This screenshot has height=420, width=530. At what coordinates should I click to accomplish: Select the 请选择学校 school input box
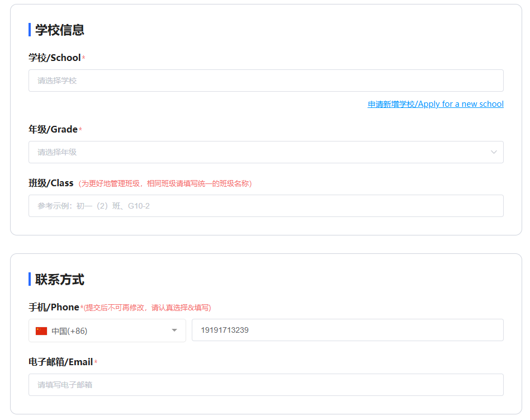pos(266,80)
